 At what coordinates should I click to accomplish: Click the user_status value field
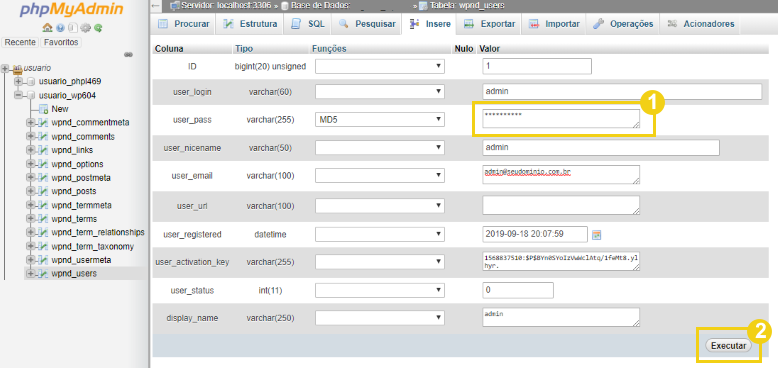click(518, 290)
